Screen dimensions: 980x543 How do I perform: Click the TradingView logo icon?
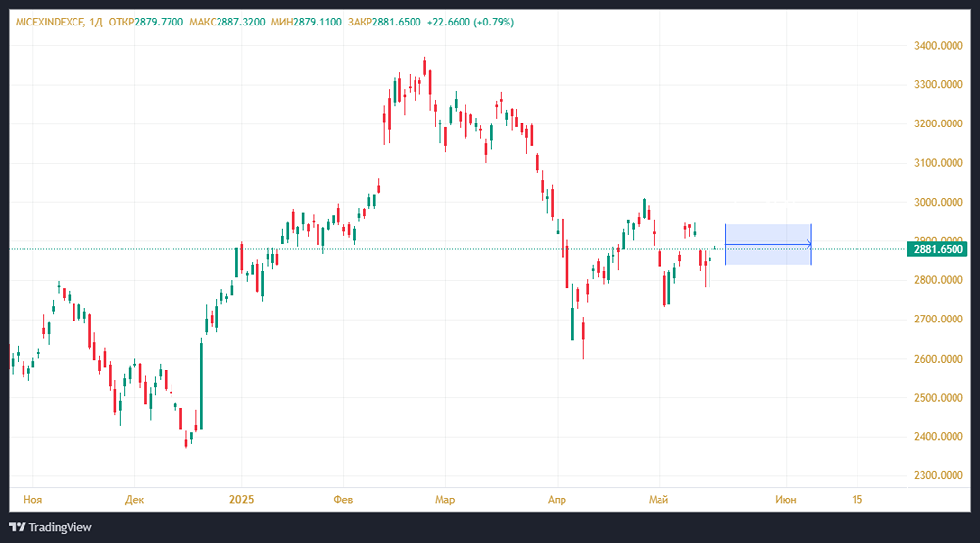(17, 527)
